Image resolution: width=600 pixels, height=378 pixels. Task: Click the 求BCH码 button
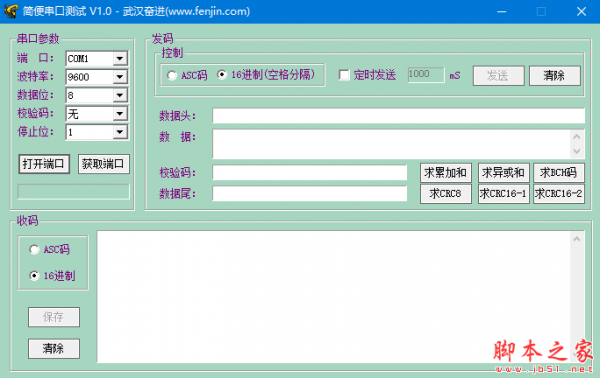point(559,173)
